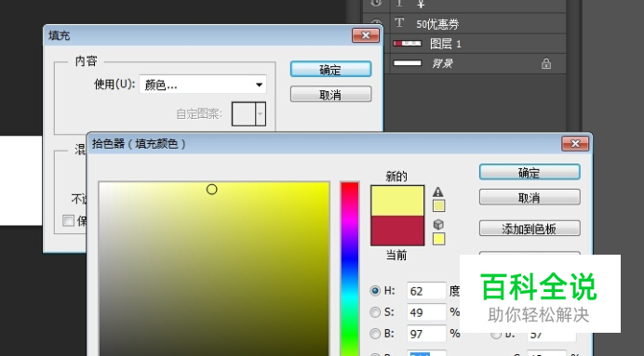Click the vertical hue spectrum slider
This screenshot has height=356, width=644.
tap(350, 269)
